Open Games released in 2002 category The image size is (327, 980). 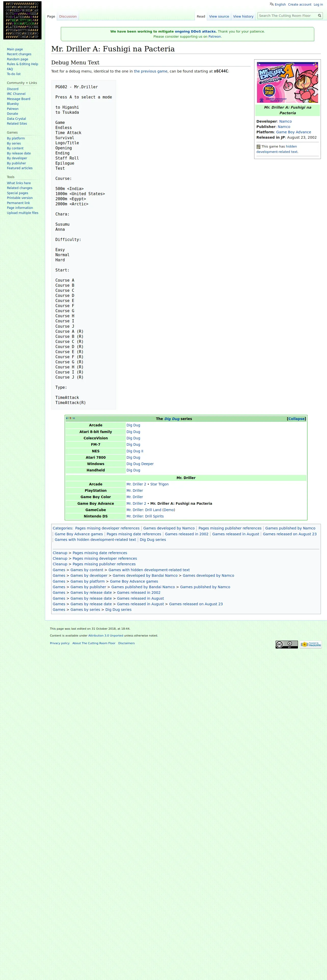point(186,534)
